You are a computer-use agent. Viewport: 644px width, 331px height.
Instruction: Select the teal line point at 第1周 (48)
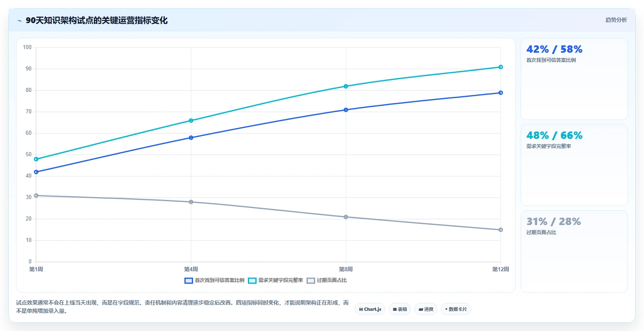[x=36, y=159]
